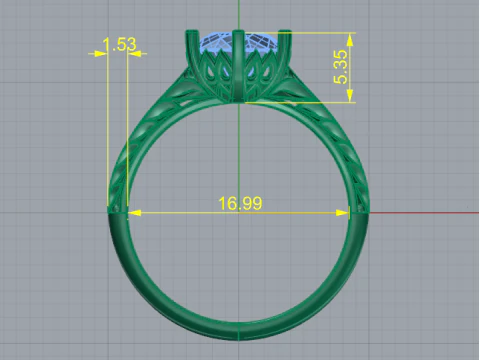Screen dimensions: 480x360
Task: Click the blue gemstone on the ring
Action: [238, 42]
